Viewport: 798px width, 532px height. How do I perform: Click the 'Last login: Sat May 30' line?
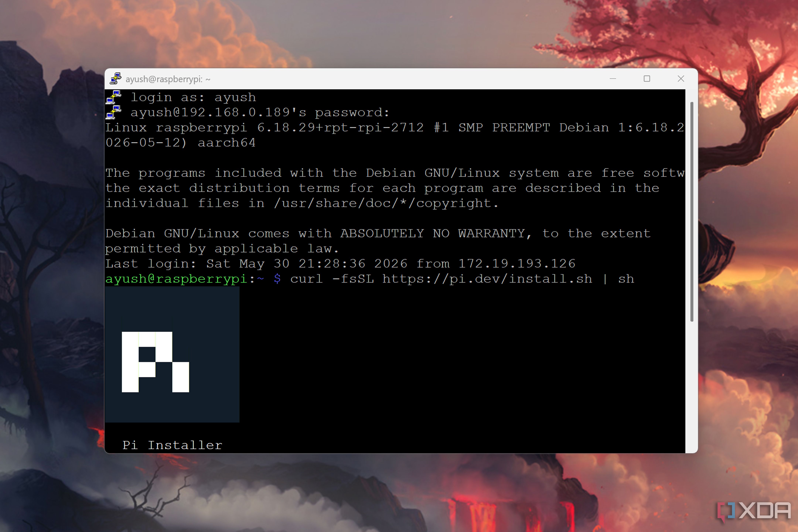pos(340,264)
